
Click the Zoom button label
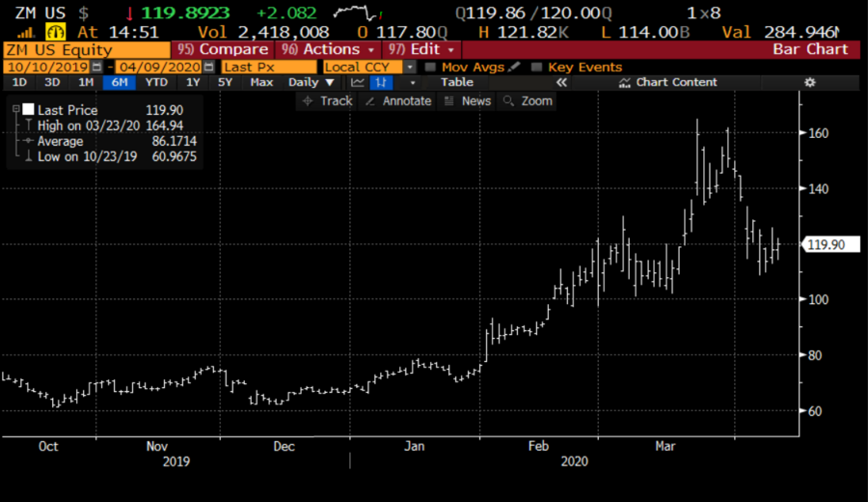point(536,101)
